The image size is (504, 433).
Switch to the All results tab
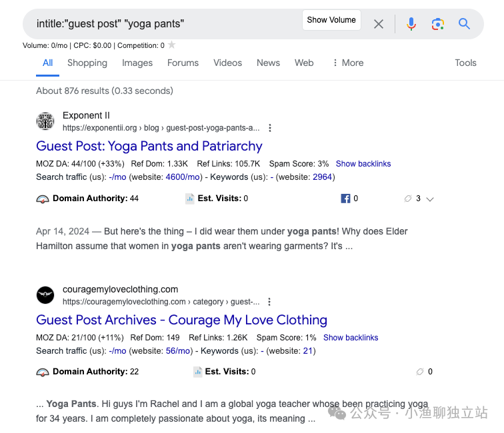coord(47,63)
